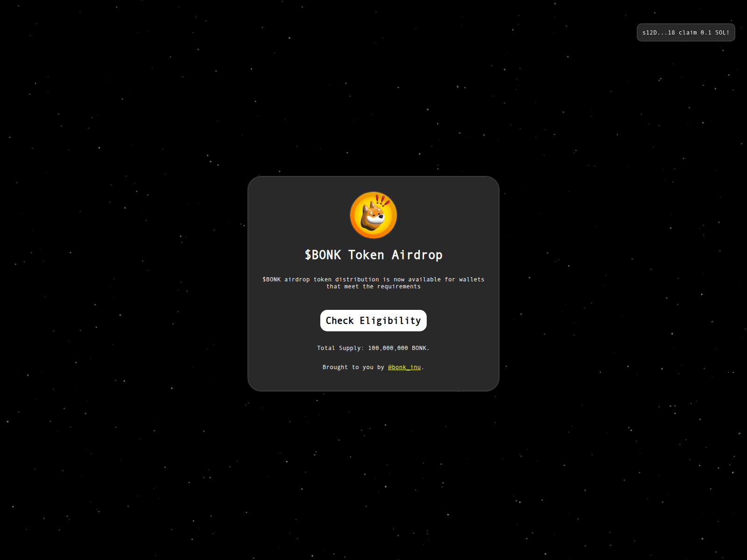Click the $BONK Token Airdrop heading
747x560 pixels.
coord(373,255)
